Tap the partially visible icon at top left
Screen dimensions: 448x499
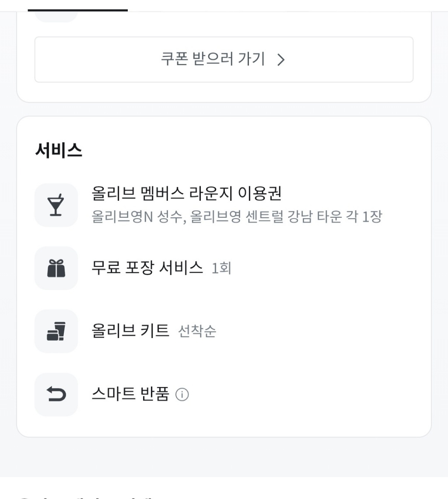pos(56,17)
